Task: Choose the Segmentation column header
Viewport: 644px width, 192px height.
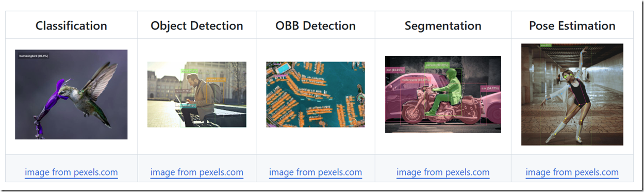Action: point(443,25)
